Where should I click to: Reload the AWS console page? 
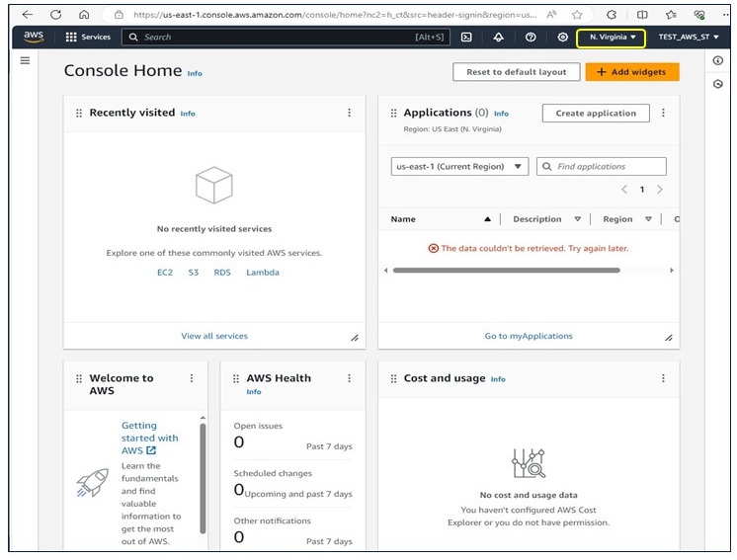click(x=56, y=15)
